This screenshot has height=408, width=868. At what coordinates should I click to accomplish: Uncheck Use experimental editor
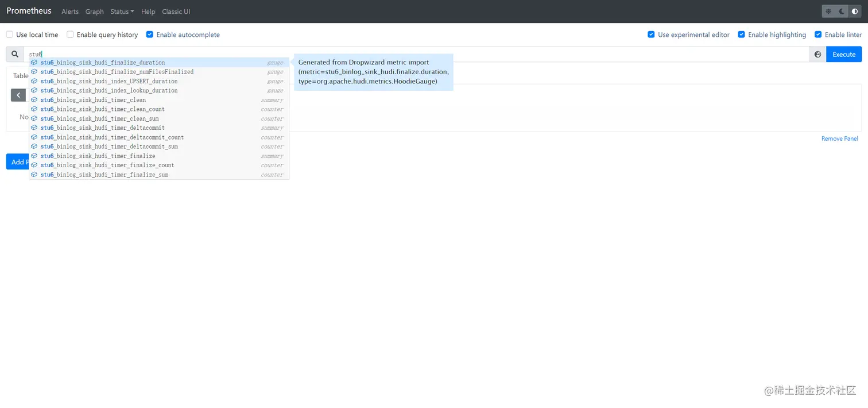click(x=651, y=34)
